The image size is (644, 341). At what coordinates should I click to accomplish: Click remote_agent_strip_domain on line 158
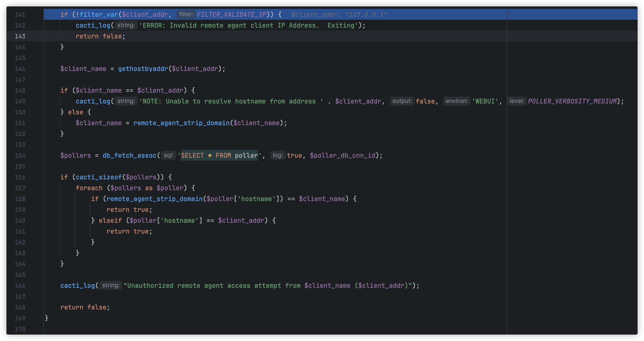click(154, 199)
